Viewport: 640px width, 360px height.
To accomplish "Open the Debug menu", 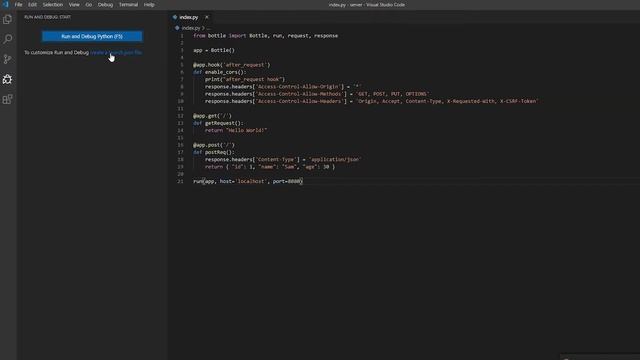I will coord(105,4).
